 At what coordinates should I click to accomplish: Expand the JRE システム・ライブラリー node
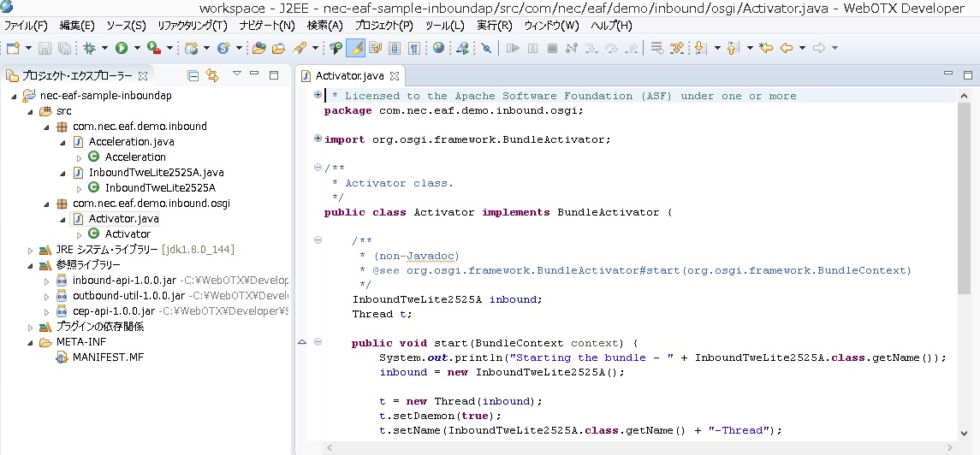30,250
